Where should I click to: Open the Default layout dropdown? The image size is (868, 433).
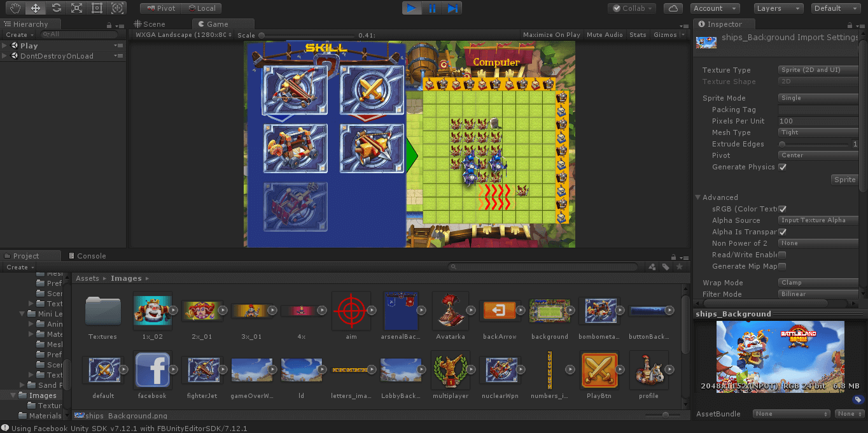coord(837,8)
